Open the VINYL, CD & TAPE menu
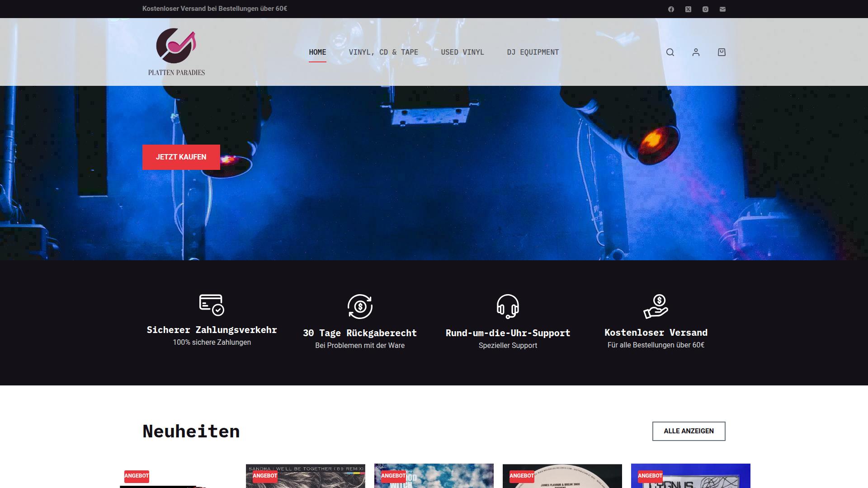The height and width of the screenshot is (488, 868). click(383, 52)
